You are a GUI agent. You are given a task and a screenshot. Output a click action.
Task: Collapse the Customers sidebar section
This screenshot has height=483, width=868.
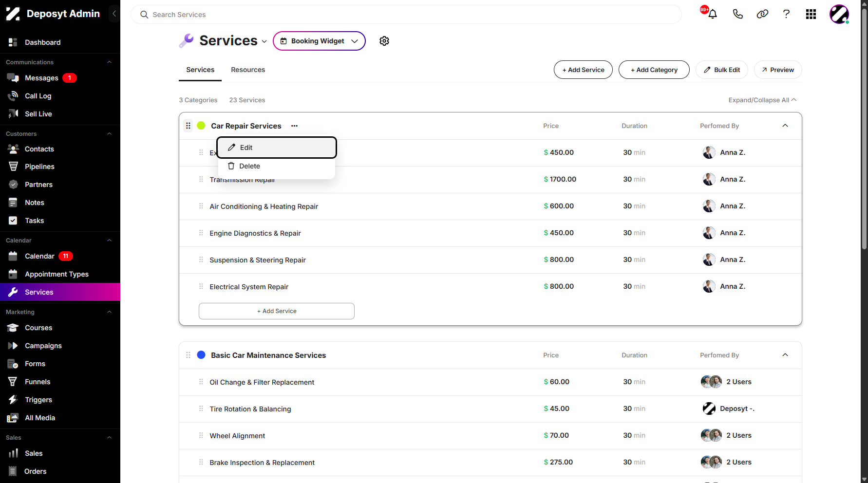(109, 134)
